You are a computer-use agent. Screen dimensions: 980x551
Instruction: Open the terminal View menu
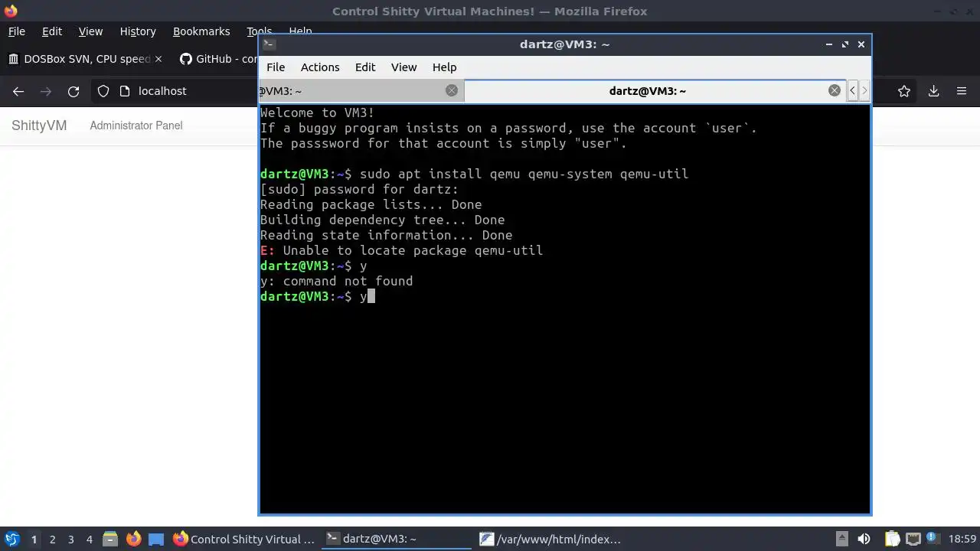coord(403,67)
